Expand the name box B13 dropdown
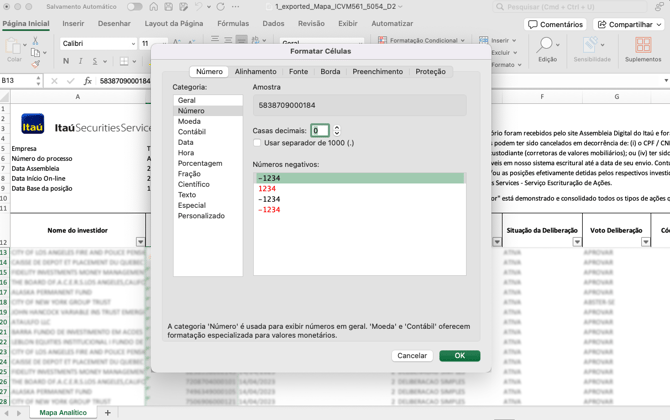This screenshot has width=670, height=420. click(x=40, y=81)
